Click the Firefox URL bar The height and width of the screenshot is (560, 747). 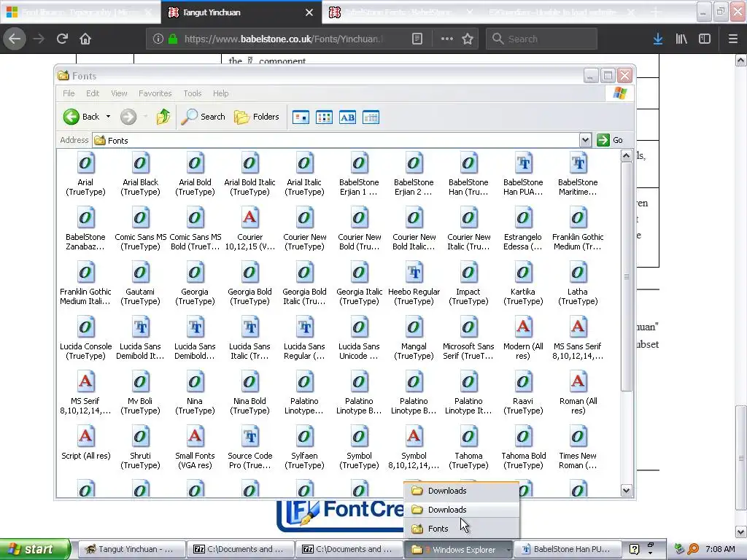(284, 39)
